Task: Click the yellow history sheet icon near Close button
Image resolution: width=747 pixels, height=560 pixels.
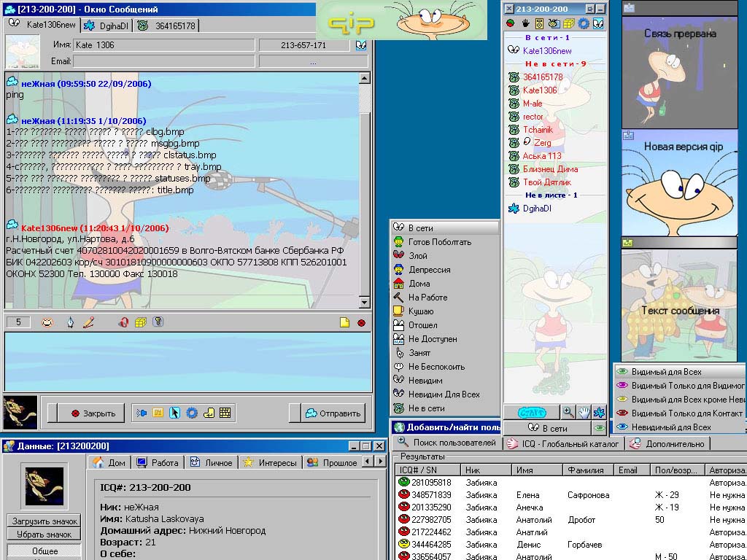Action: point(158,413)
